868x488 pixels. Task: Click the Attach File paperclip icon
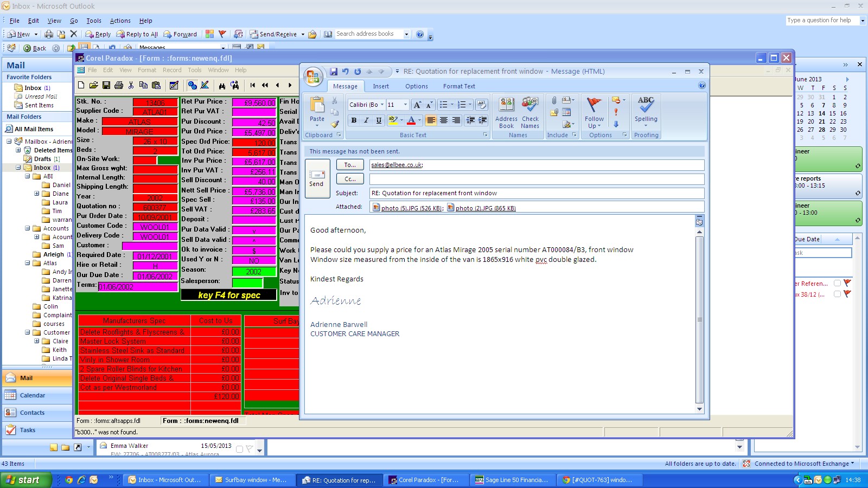[x=554, y=100]
